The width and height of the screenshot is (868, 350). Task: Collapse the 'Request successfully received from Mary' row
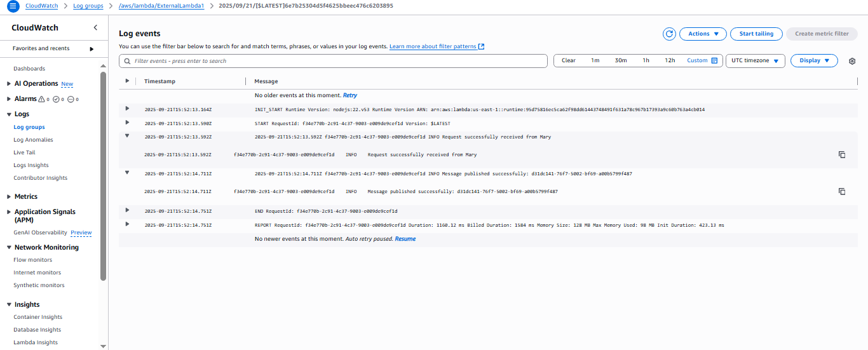point(127,135)
